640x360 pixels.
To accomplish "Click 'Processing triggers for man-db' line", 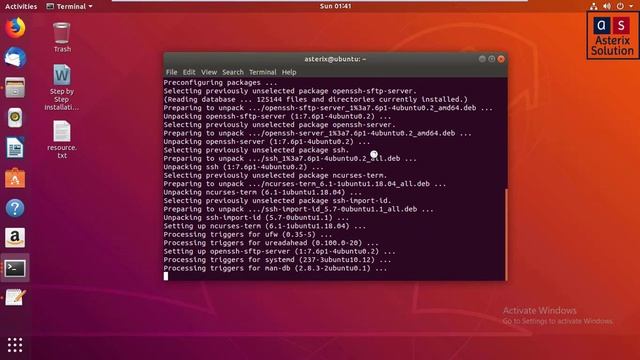I will pyautogui.click(x=275, y=268).
